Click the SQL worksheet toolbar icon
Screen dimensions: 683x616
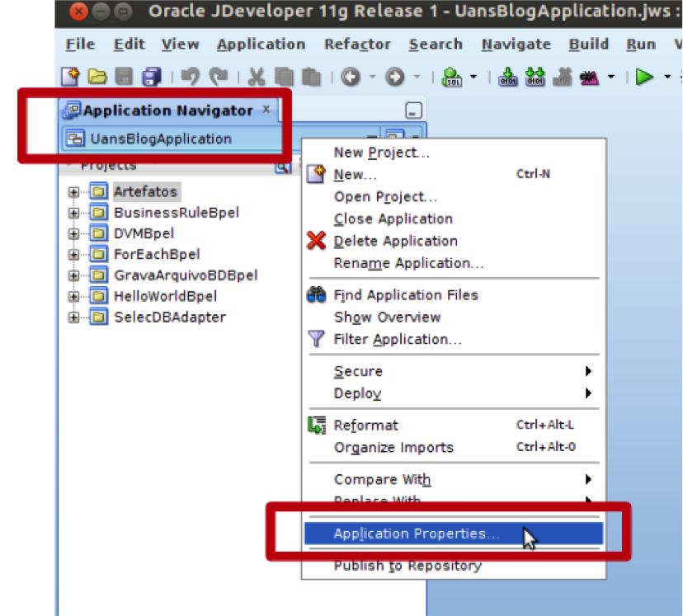[x=452, y=77]
